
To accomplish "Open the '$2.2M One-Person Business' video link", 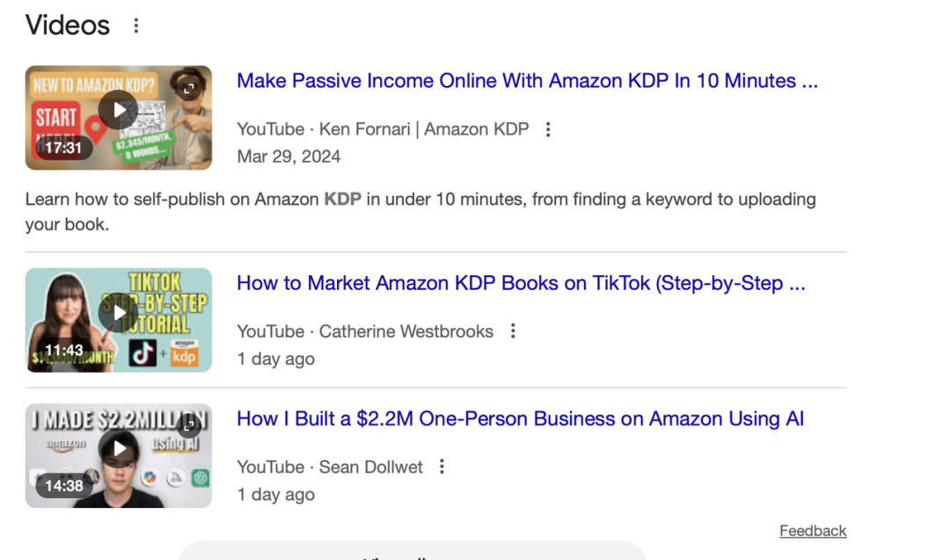I will (x=520, y=418).
